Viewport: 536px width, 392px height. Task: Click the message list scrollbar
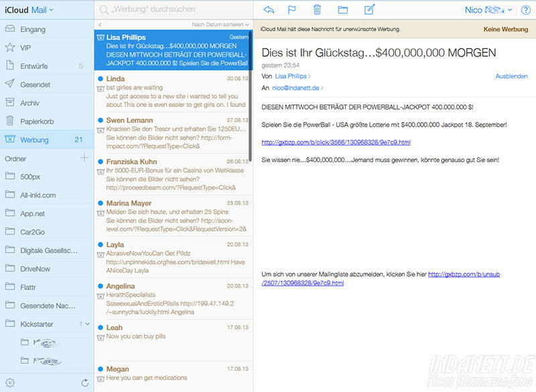[250, 96]
